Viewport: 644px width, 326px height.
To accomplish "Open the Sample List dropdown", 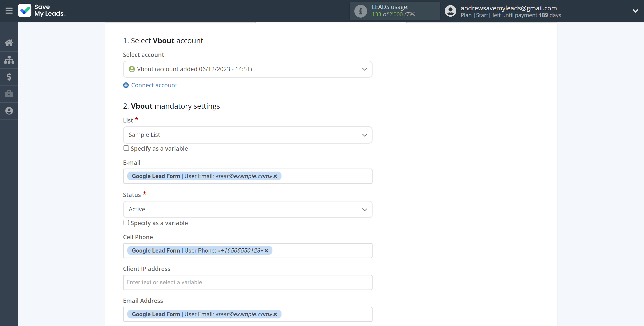I will tap(248, 135).
